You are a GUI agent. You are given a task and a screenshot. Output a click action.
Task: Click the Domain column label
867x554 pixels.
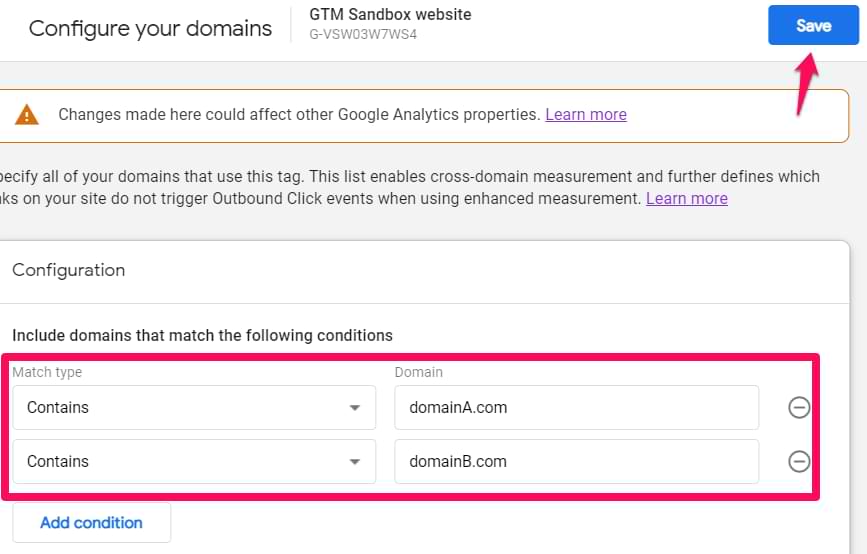(x=418, y=372)
